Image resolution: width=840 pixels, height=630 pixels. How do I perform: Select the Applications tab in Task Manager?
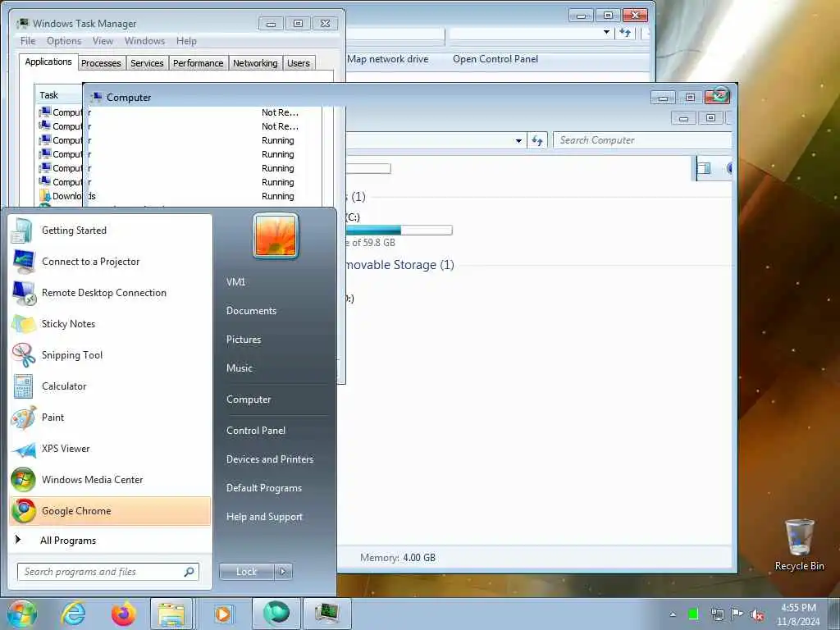(x=48, y=62)
